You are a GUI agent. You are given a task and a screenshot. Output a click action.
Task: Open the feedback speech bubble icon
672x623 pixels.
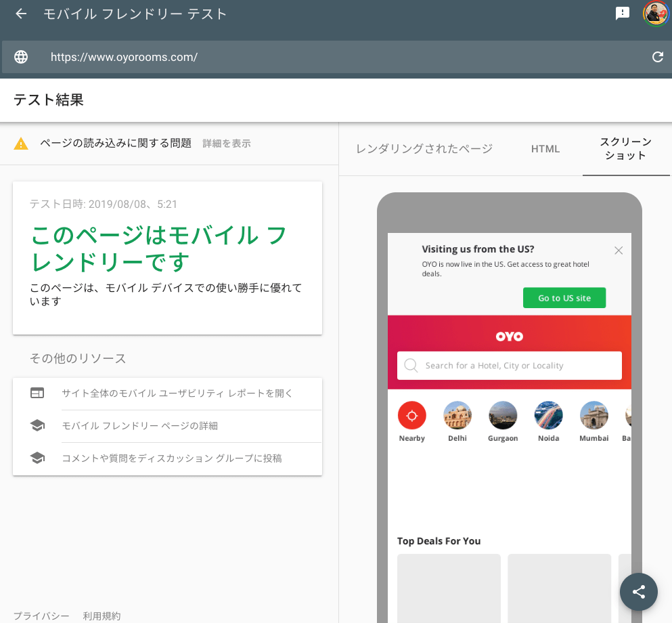click(623, 14)
